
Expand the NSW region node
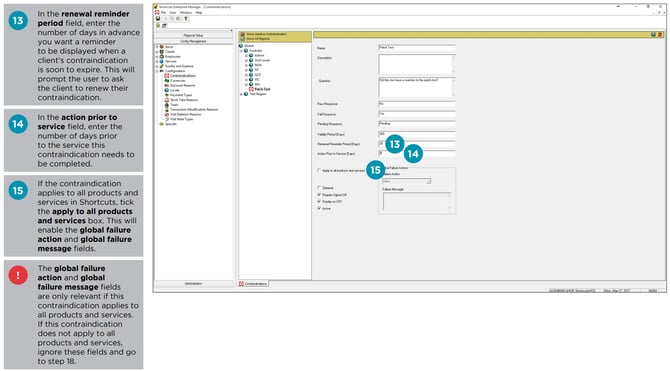(246, 65)
